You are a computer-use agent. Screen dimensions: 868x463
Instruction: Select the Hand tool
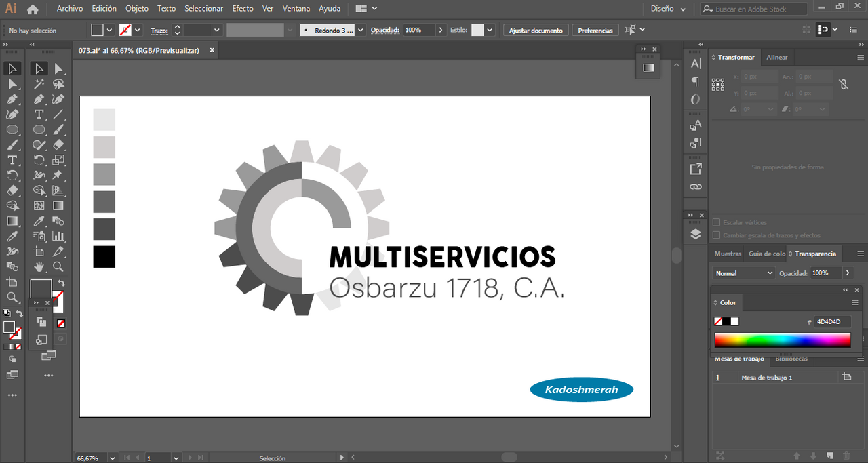(39, 266)
